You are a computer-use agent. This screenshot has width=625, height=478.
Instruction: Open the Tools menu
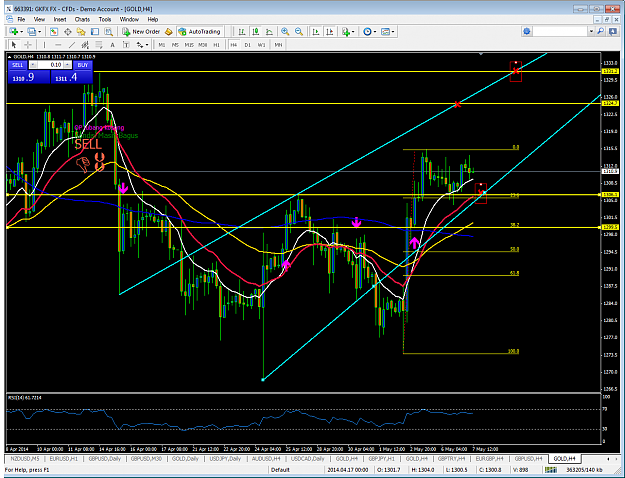click(105, 19)
